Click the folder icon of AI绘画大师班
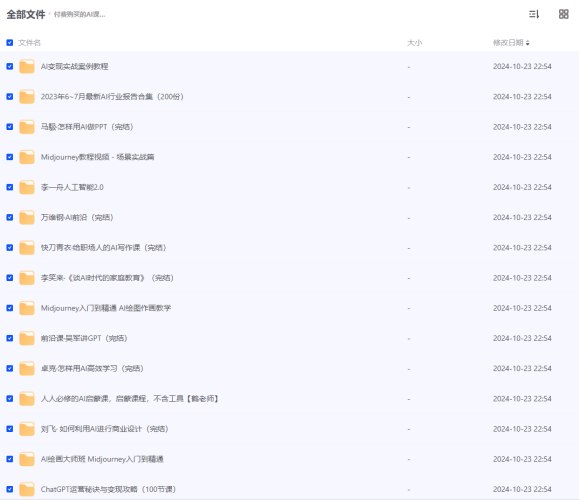Image resolution: width=580 pixels, height=500 pixels. coord(27,459)
